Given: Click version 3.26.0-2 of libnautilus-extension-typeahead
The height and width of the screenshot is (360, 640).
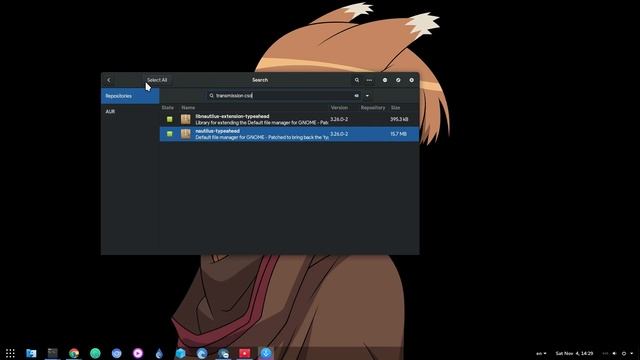Looking at the screenshot, I should click(339, 119).
